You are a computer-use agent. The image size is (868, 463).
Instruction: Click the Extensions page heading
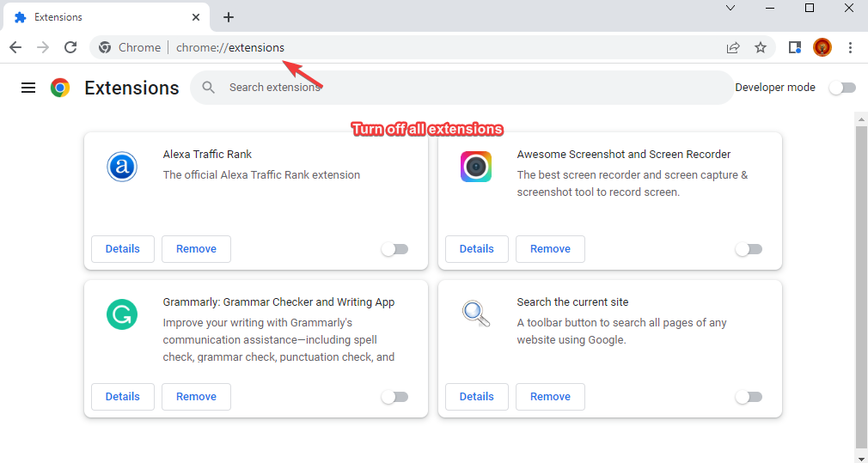[131, 88]
